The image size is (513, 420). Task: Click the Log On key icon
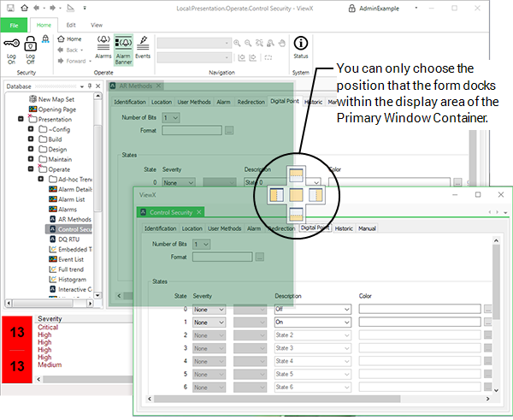12,44
